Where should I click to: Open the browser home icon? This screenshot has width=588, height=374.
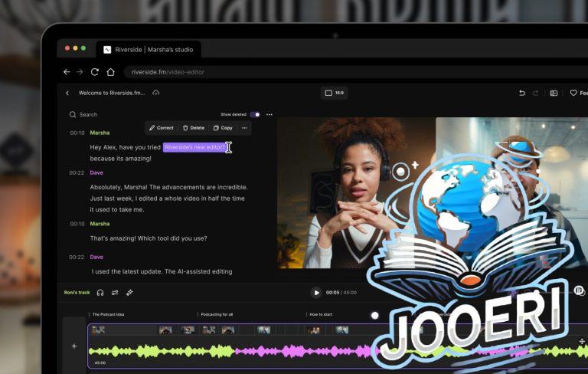point(110,72)
